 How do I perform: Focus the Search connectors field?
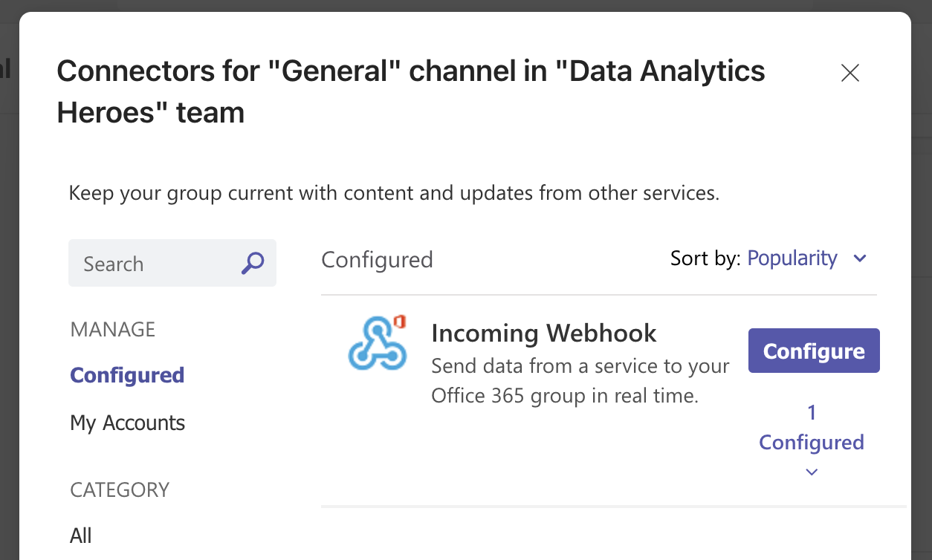[172, 263]
